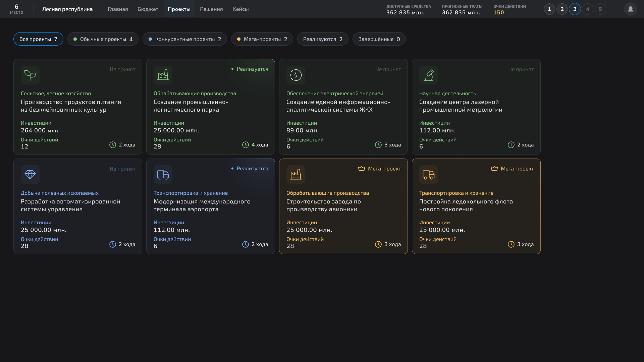
Task: Go to the Решения tab
Action: (211, 9)
